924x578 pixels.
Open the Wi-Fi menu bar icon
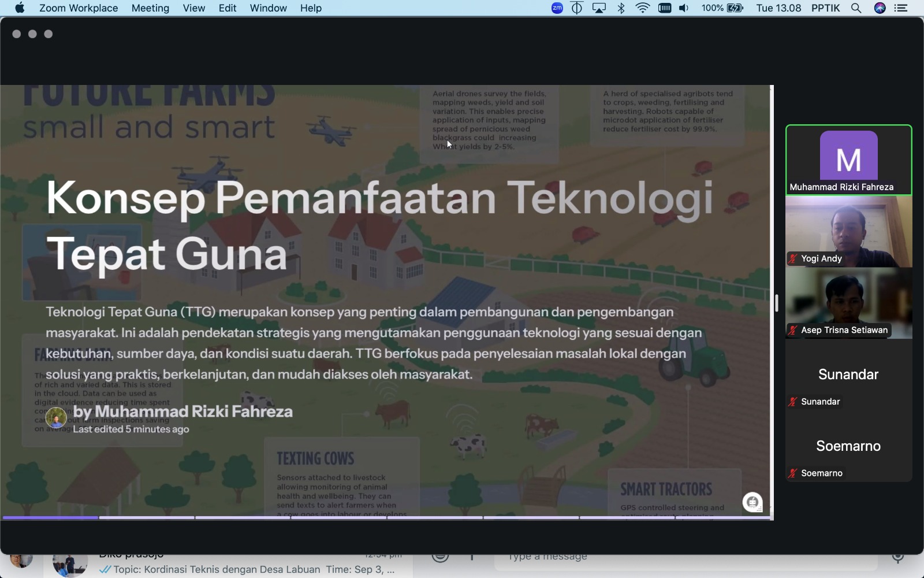click(643, 8)
